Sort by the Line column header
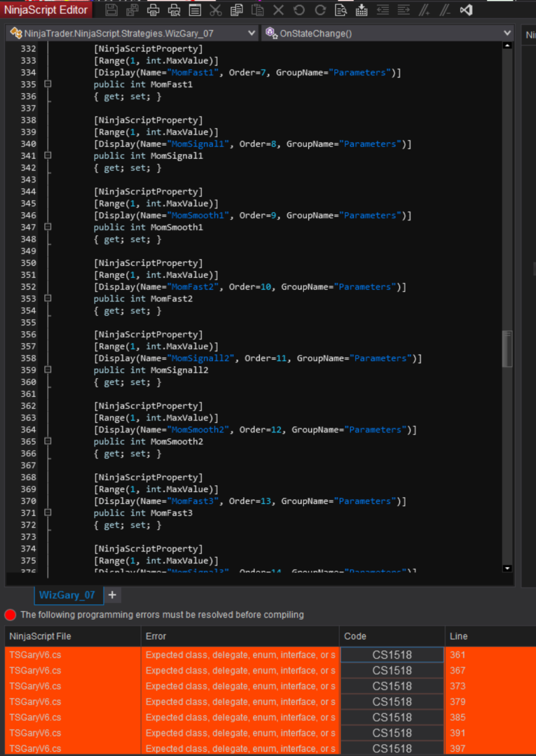The height and width of the screenshot is (756, 536). [x=490, y=636]
